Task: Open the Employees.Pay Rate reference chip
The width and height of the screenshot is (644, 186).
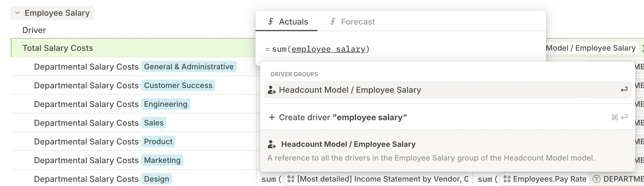Action: point(544,179)
